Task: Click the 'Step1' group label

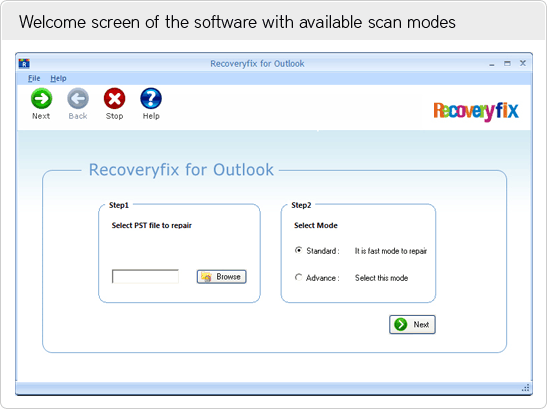Action: (x=119, y=205)
